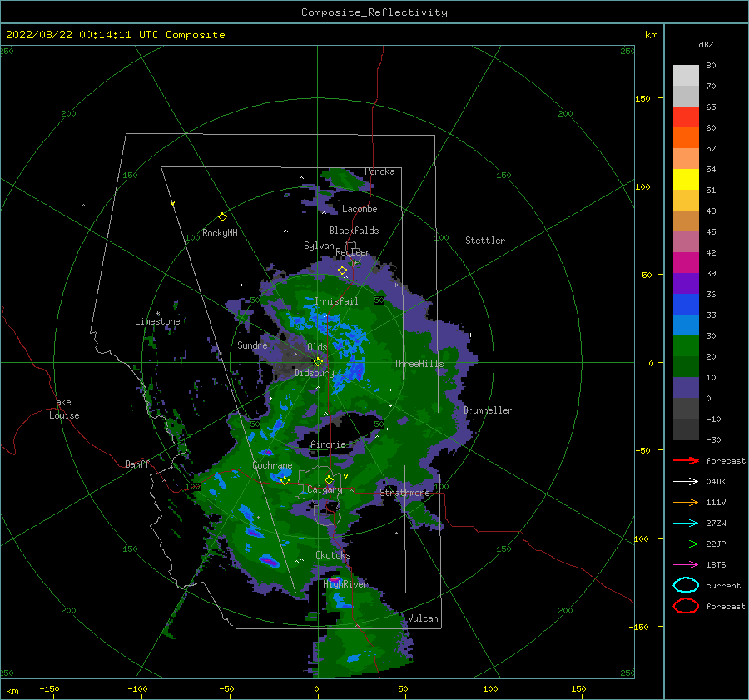749x700 pixels.
Task: Click the Cochrane town label
Action: click(272, 465)
